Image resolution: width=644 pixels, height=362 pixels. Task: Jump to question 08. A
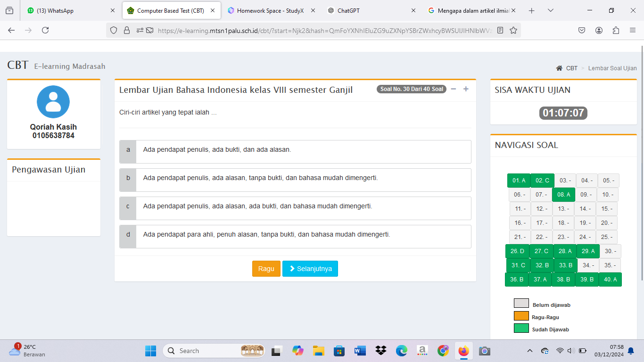[563, 195]
